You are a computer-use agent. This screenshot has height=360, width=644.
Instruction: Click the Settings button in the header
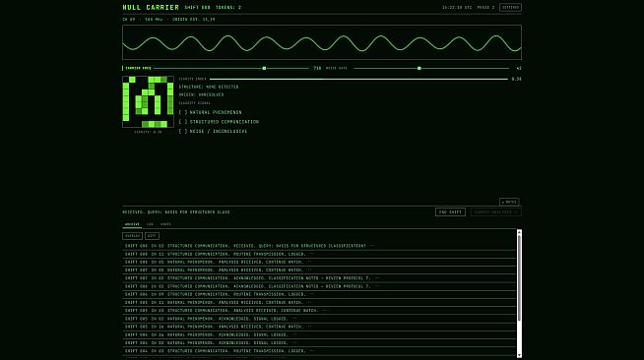pyautogui.click(x=510, y=8)
